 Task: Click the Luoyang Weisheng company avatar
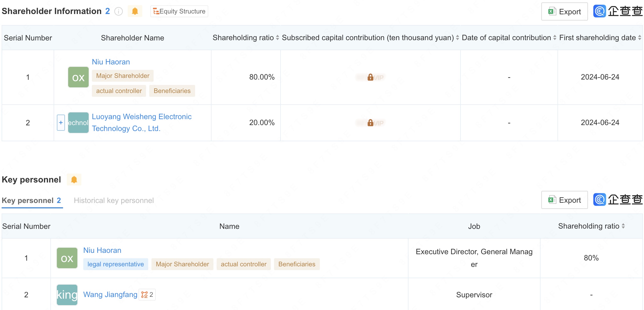coord(78,123)
